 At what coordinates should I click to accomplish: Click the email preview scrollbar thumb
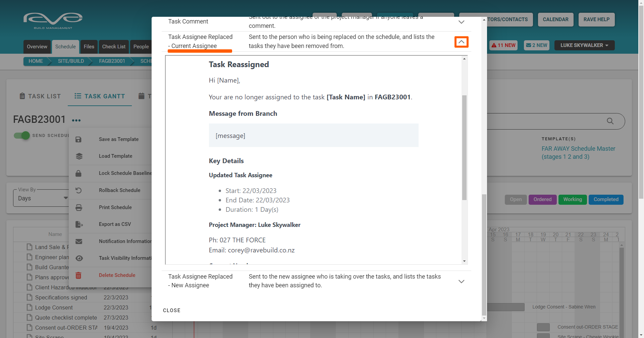(464, 148)
